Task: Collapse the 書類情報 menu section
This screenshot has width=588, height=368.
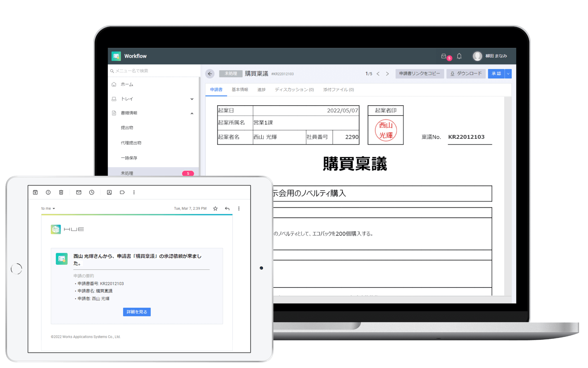Action: pyautogui.click(x=192, y=113)
